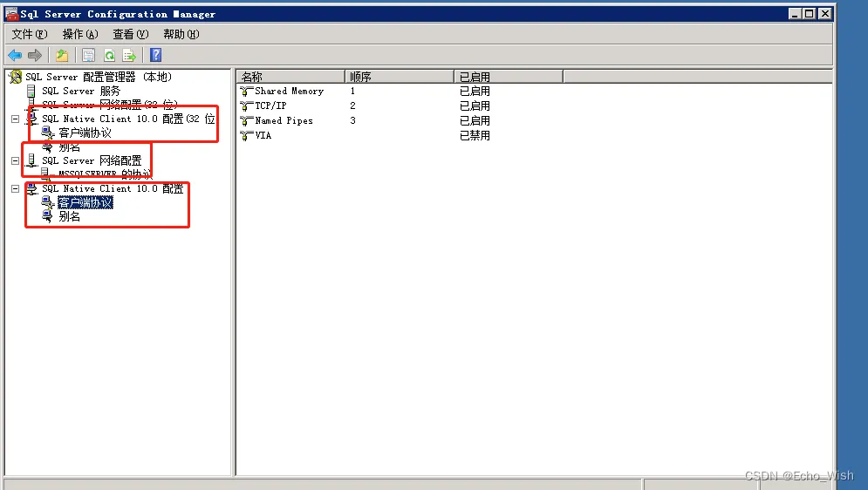Click the Shared Memory protocol icon
Viewport: 868px width, 490px height.
click(x=246, y=92)
